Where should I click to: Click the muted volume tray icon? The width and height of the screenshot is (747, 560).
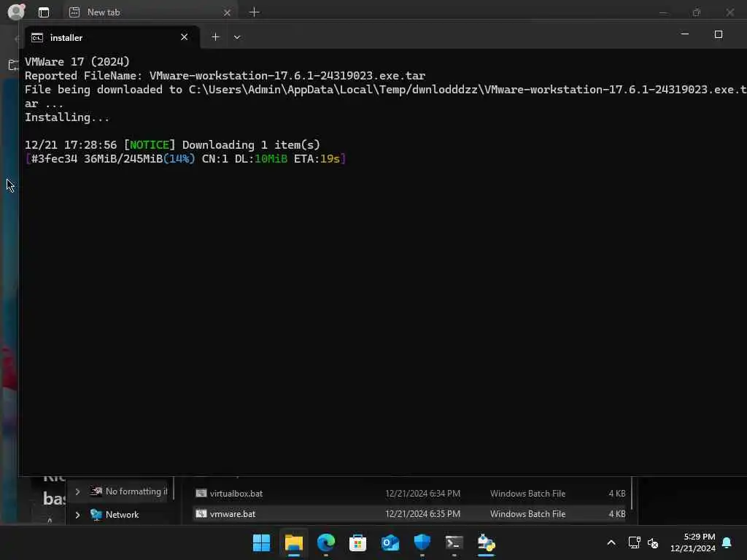[x=653, y=542]
